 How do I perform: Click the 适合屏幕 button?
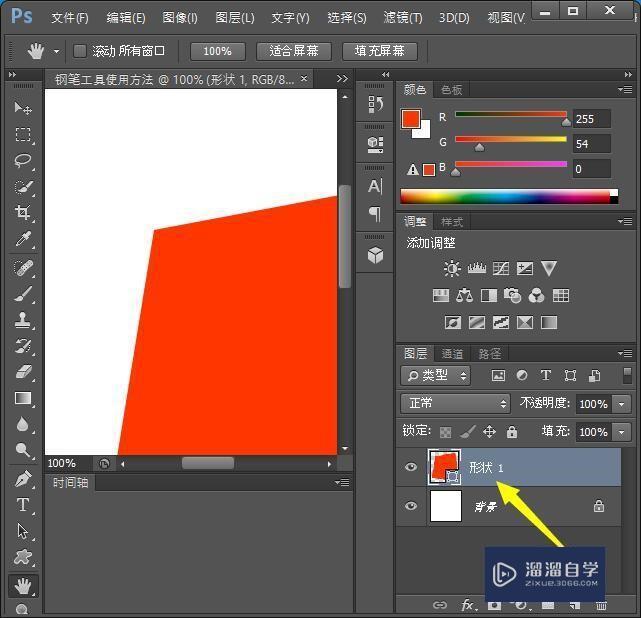pyautogui.click(x=294, y=51)
